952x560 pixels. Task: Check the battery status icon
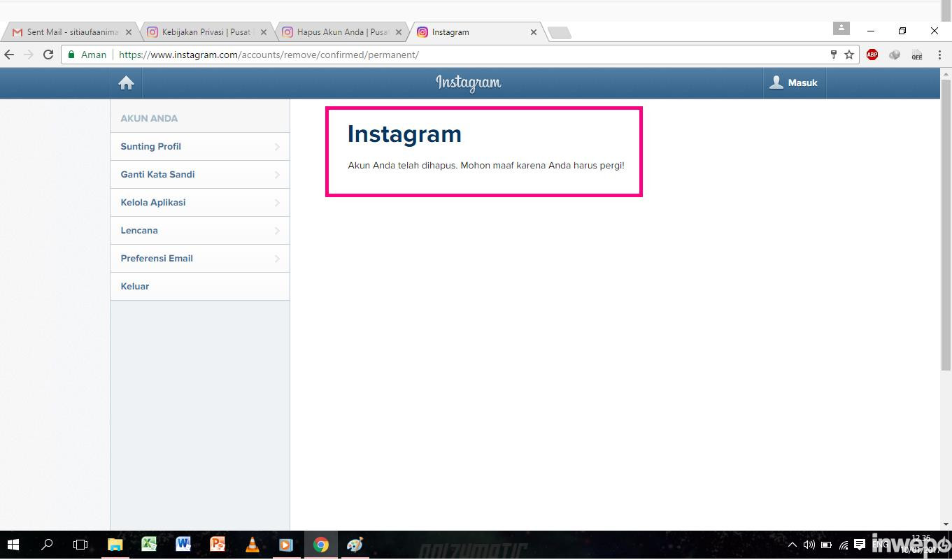coord(826,545)
